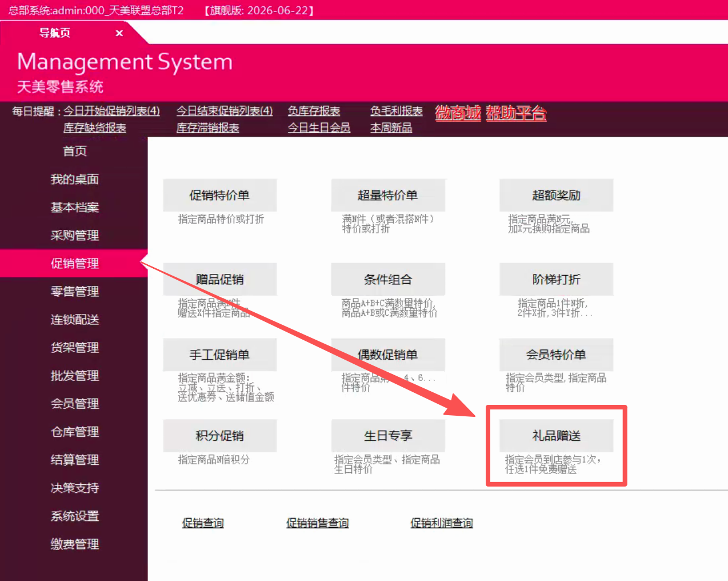Open the 负库存报表 link
728x581 pixels.
(314, 111)
